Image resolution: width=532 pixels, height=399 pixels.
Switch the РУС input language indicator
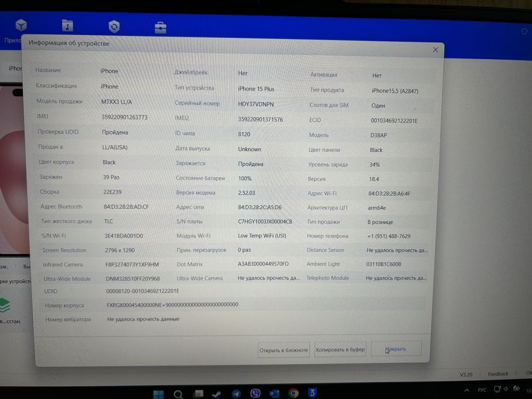click(482, 390)
